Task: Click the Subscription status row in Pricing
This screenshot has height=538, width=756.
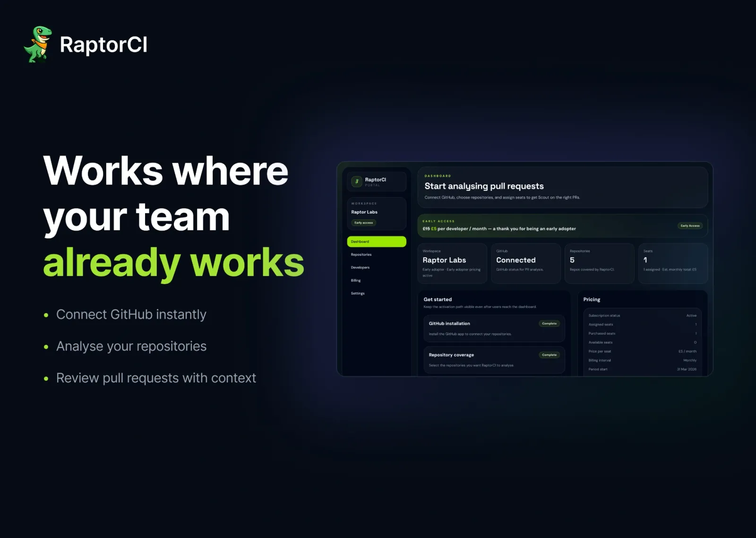Action: pos(642,316)
